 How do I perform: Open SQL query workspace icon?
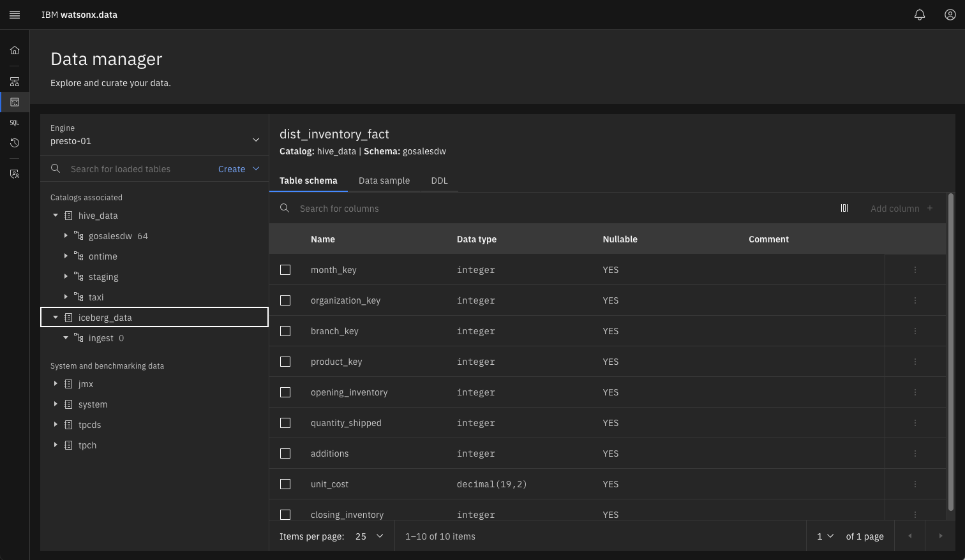(x=15, y=122)
